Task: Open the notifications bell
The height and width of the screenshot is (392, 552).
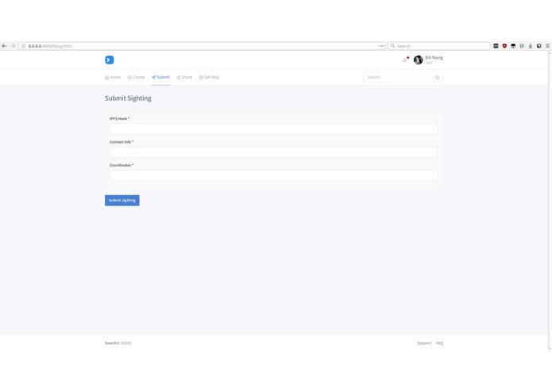Action: tap(405, 60)
